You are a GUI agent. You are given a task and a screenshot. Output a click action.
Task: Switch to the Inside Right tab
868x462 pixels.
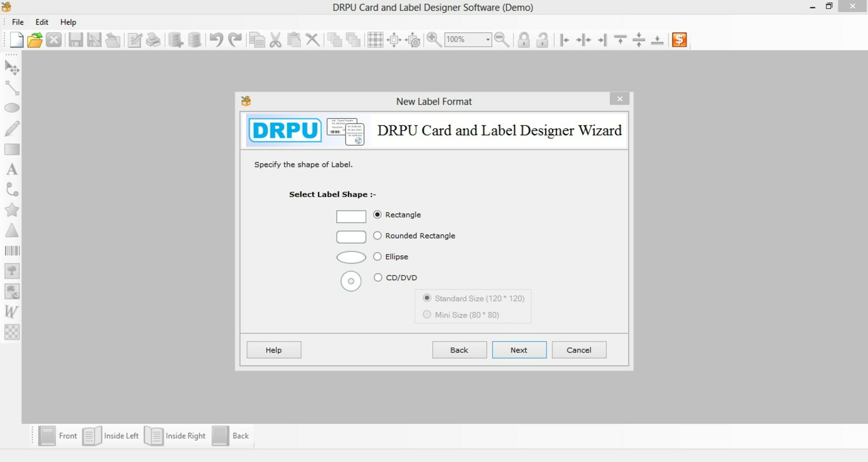coord(175,436)
